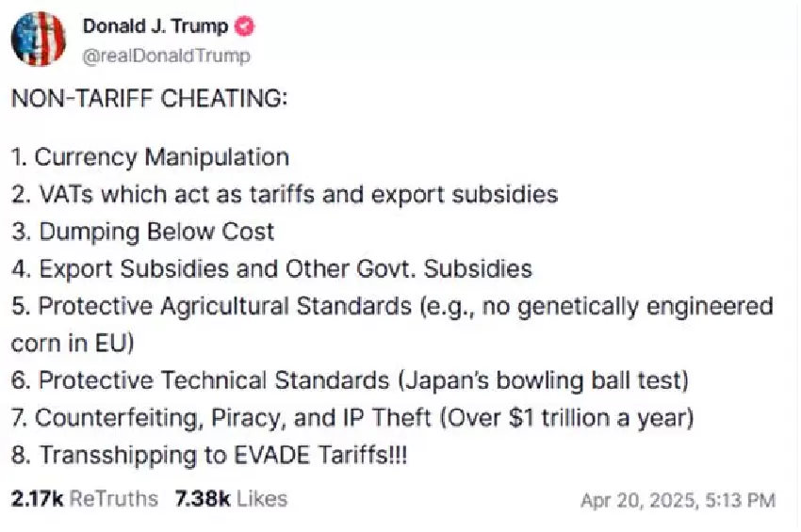Click the NON-TARIFF CHEATING heading text
The height and width of the screenshot is (532, 801).
pyautogui.click(x=150, y=99)
